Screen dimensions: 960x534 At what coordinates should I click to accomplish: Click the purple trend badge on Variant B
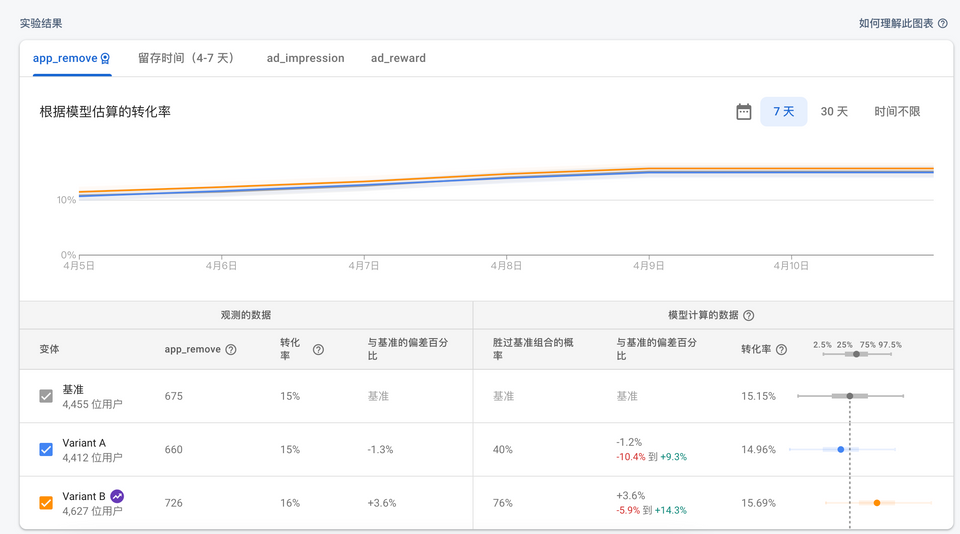pyautogui.click(x=117, y=496)
